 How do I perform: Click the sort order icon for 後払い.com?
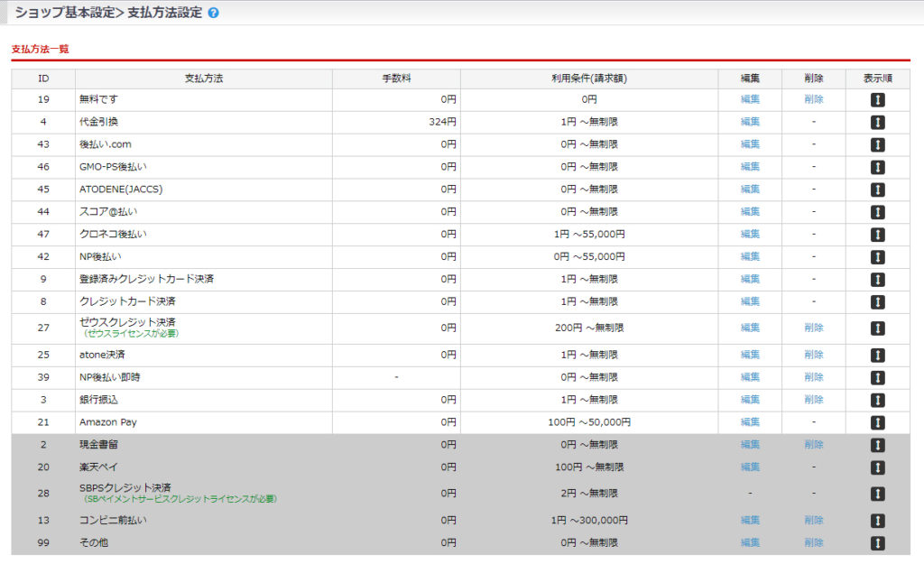pyautogui.click(x=877, y=145)
